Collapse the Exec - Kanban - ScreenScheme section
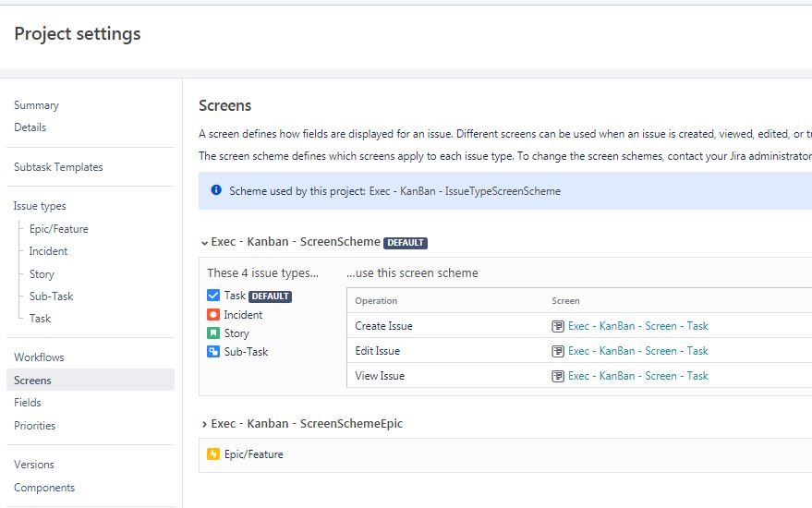The image size is (812, 508). coord(204,242)
